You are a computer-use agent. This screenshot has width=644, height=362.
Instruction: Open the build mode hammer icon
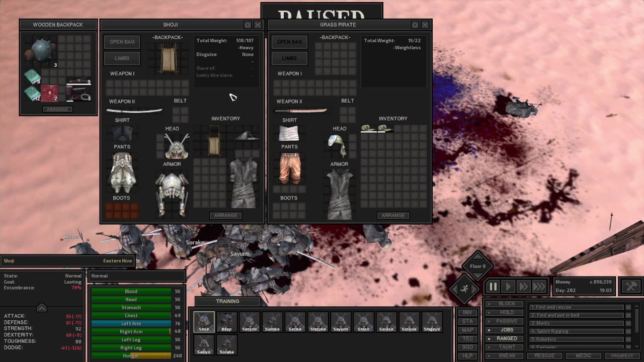coord(631,286)
